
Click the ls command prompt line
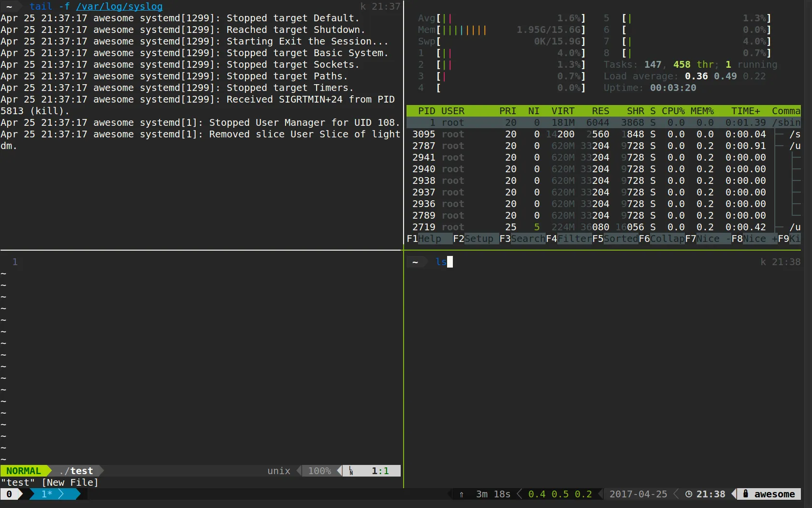[604, 262]
